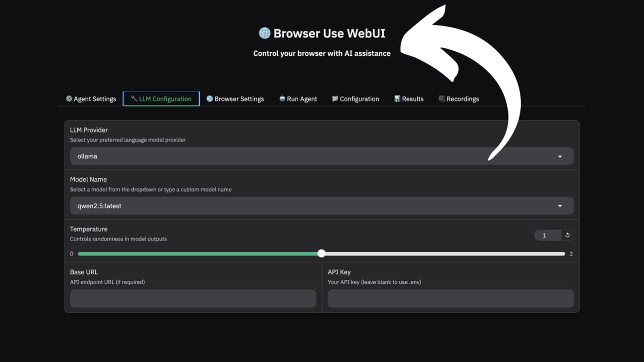
Task: Click "Select your preferred language model provider" text
Action: tap(128, 140)
